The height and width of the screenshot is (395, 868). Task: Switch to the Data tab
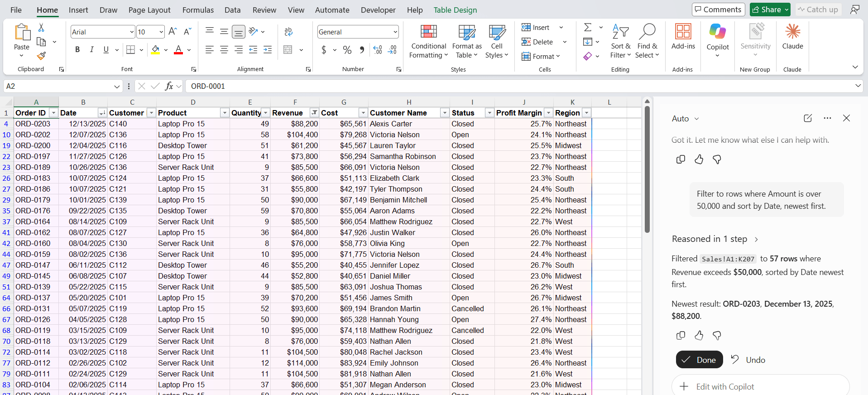tap(233, 10)
